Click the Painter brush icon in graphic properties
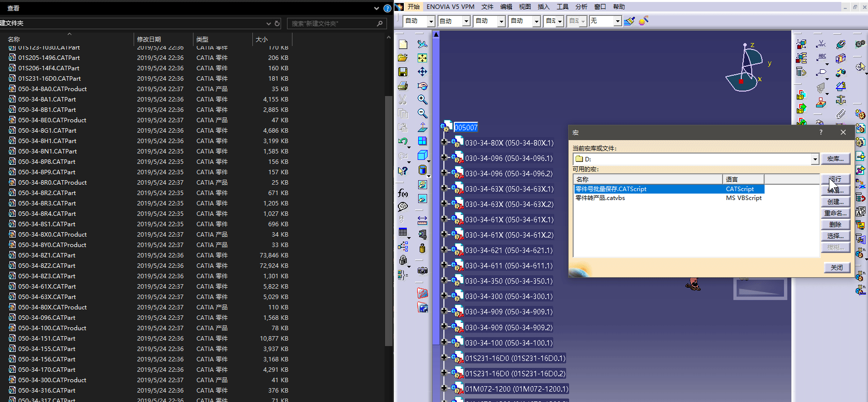The image size is (868, 402). tap(629, 21)
